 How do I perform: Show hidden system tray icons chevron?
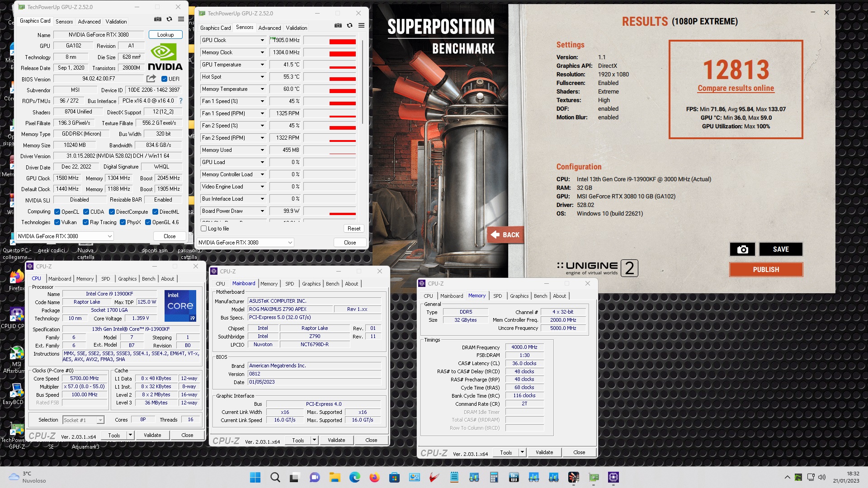click(x=788, y=477)
